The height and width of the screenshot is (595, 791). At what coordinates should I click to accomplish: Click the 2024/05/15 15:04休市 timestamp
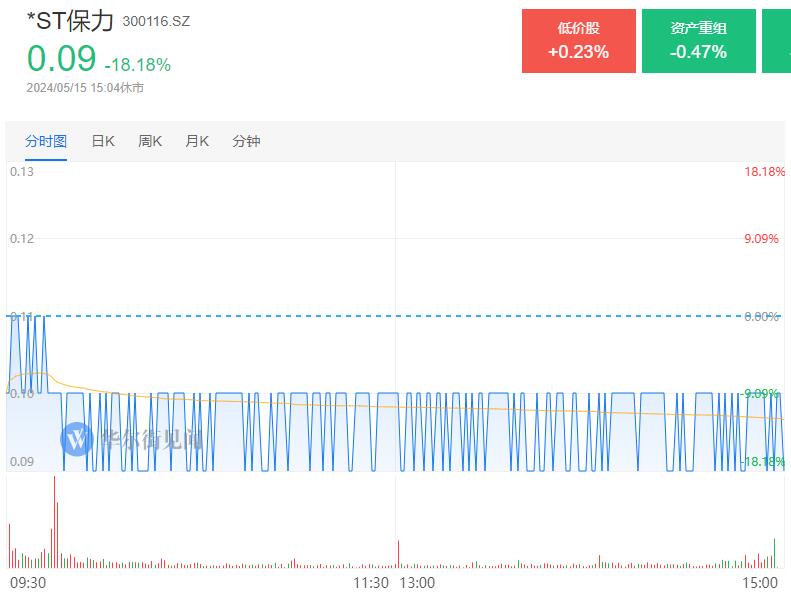pyautogui.click(x=85, y=88)
